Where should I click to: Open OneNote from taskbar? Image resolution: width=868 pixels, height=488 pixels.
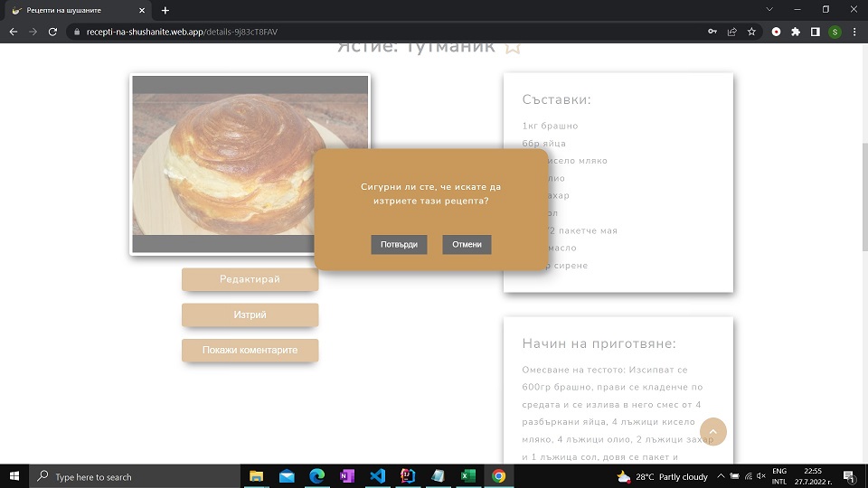347,476
